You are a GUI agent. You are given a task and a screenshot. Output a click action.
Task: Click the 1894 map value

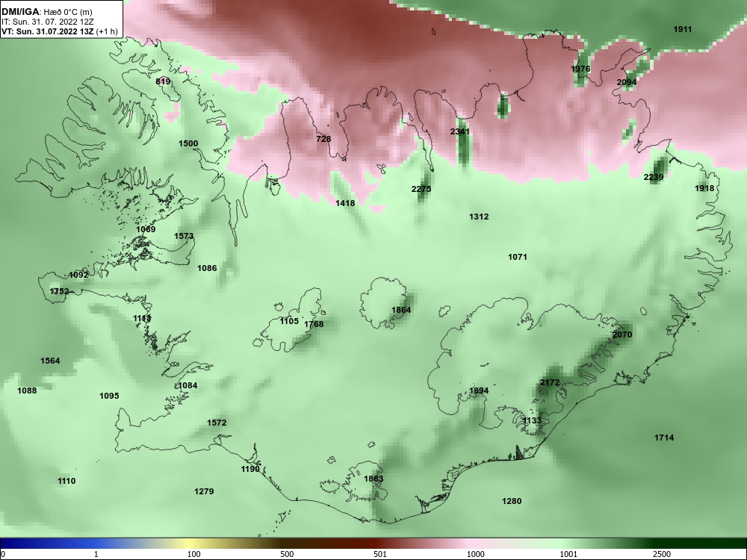pos(479,391)
